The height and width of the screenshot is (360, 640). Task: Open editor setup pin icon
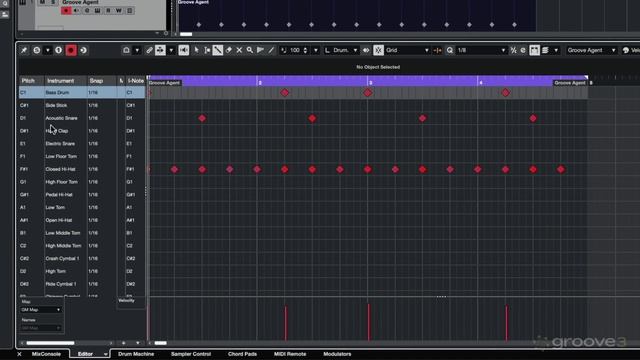tap(24, 50)
